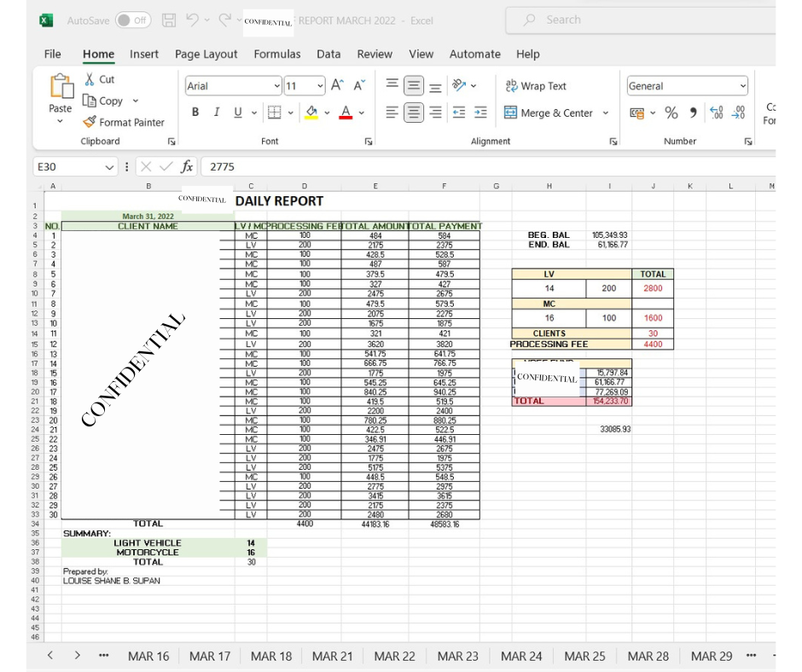The height and width of the screenshot is (672, 802).
Task: Align text to top icon
Action: coord(392,85)
